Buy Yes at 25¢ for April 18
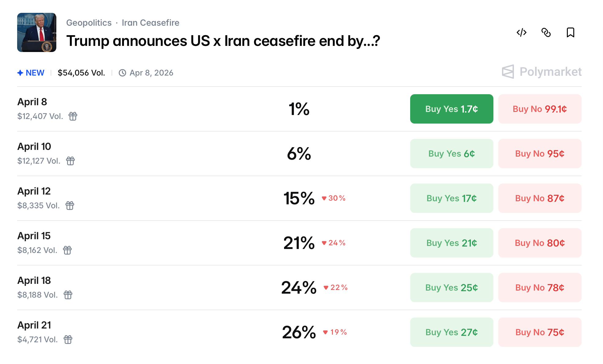 451,288
